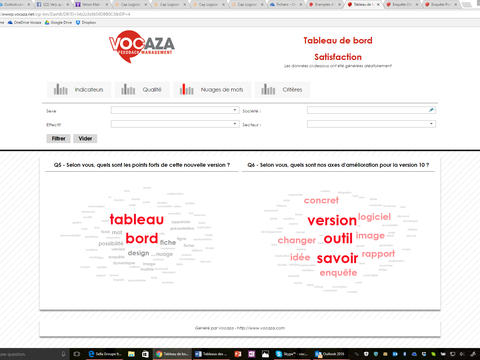480x360 pixels.
Task: Open the Dropbox bookmark
Action: [86, 22]
